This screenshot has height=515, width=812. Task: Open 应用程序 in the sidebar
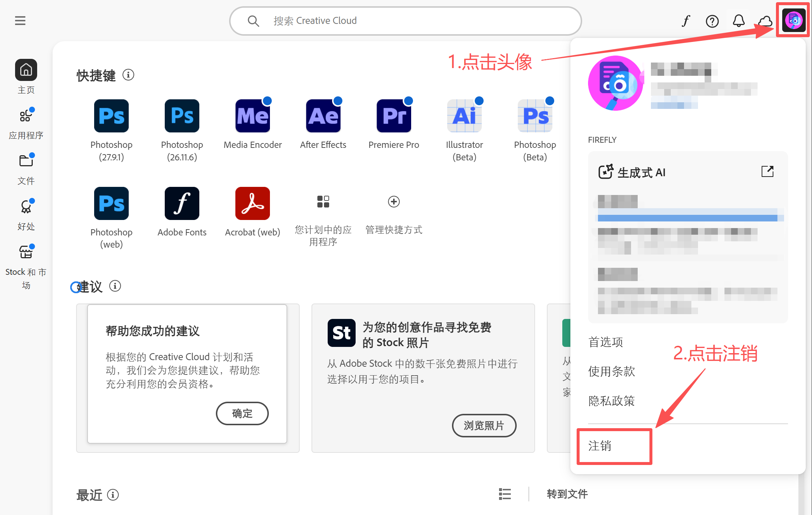(26, 123)
